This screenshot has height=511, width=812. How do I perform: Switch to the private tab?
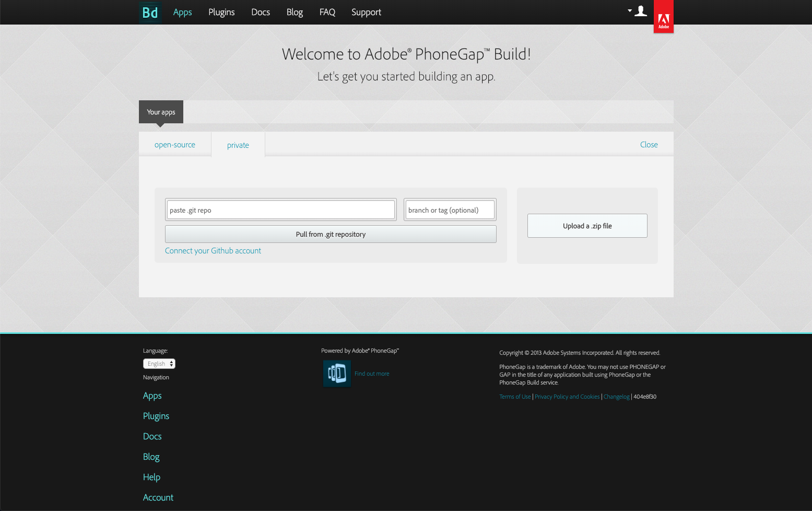tap(238, 145)
